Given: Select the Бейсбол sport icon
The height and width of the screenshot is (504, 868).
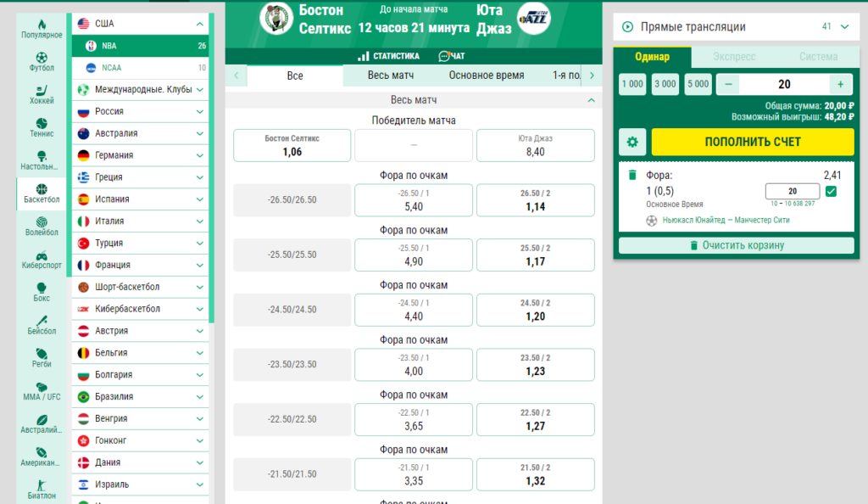Looking at the screenshot, I should click(x=42, y=325).
